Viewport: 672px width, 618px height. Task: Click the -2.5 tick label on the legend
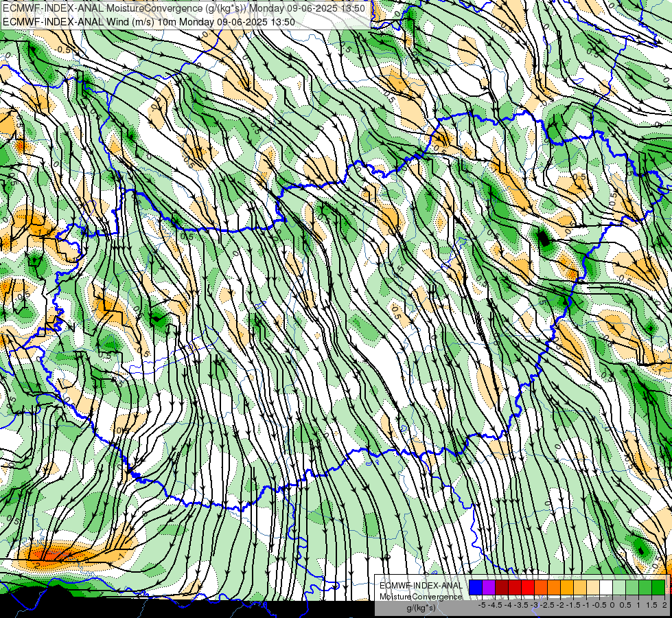(x=547, y=605)
